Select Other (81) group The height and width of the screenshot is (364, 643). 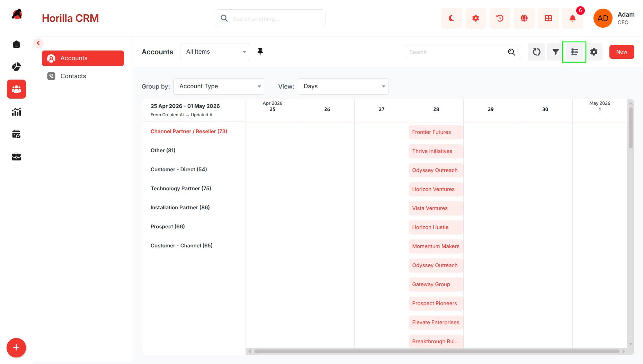[163, 151]
